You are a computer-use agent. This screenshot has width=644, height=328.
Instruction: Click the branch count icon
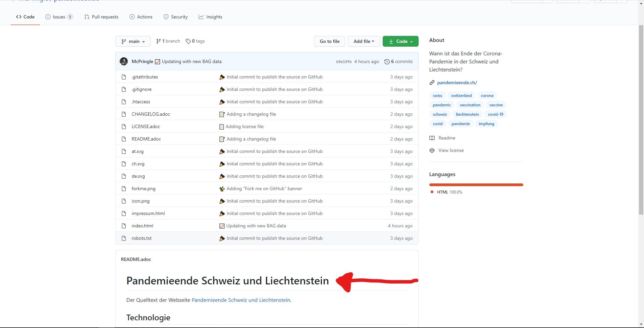click(158, 41)
